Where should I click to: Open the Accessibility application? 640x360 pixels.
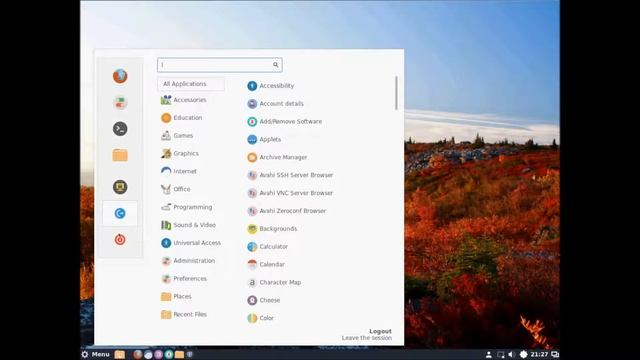point(271,86)
